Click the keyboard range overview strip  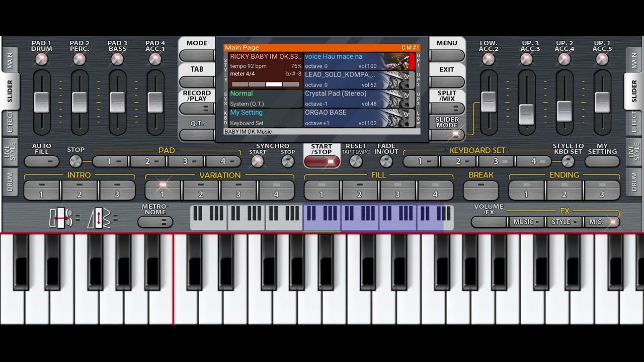pyautogui.click(x=322, y=218)
